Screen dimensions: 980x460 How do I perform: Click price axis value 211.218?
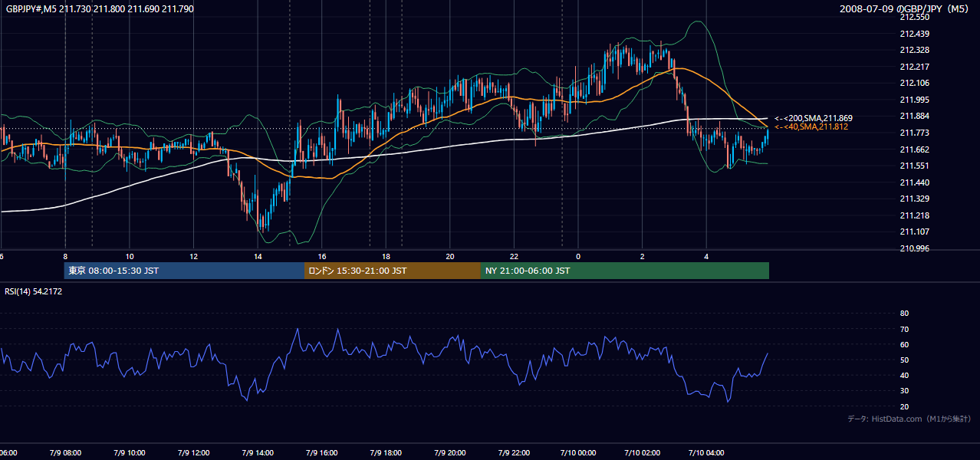point(914,215)
